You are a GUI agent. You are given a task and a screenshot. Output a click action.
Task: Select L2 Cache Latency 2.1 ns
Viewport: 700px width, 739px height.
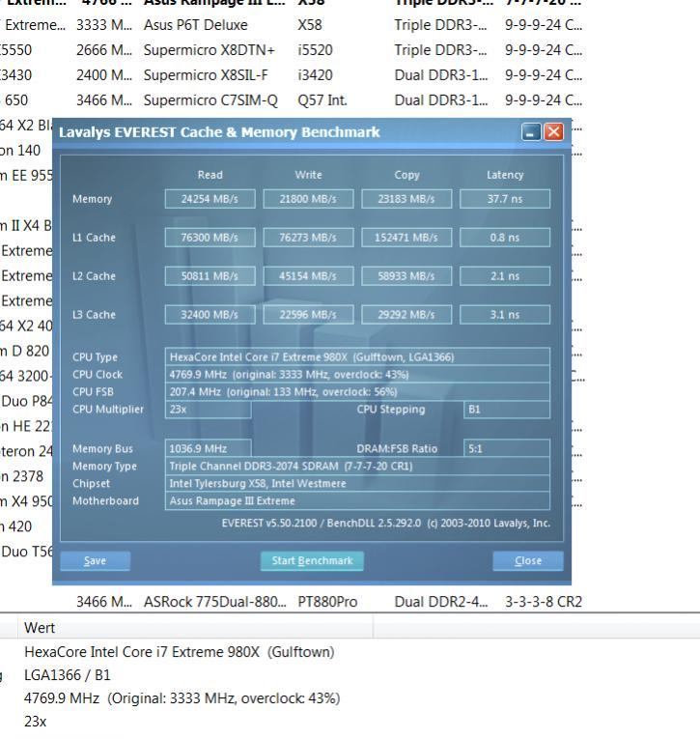click(x=505, y=276)
